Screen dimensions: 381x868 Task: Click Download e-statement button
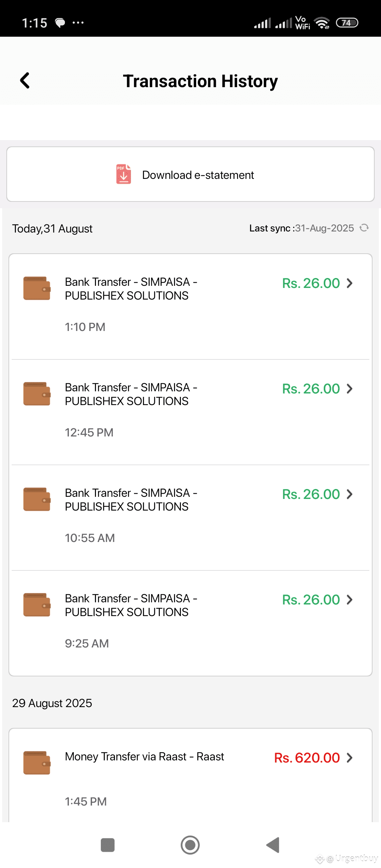click(x=198, y=175)
